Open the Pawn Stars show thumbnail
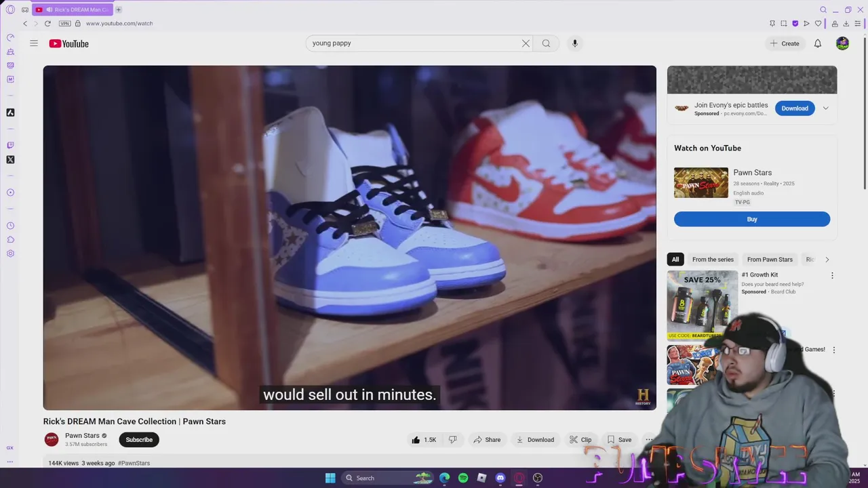This screenshot has height=488, width=868. point(701,183)
